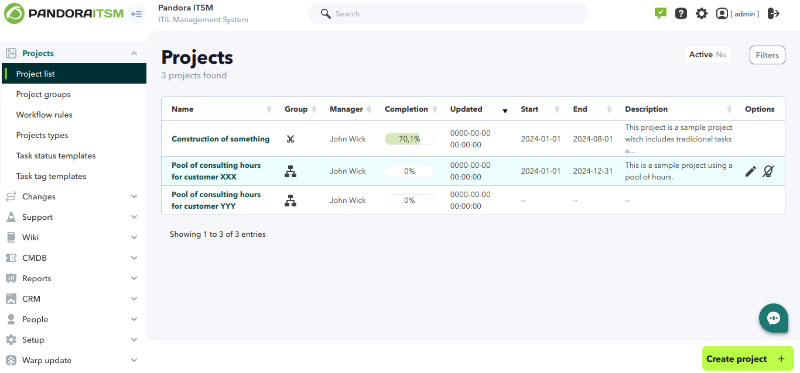800x373 pixels.
Task: Click the People person icon
Action: coord(11,319)
